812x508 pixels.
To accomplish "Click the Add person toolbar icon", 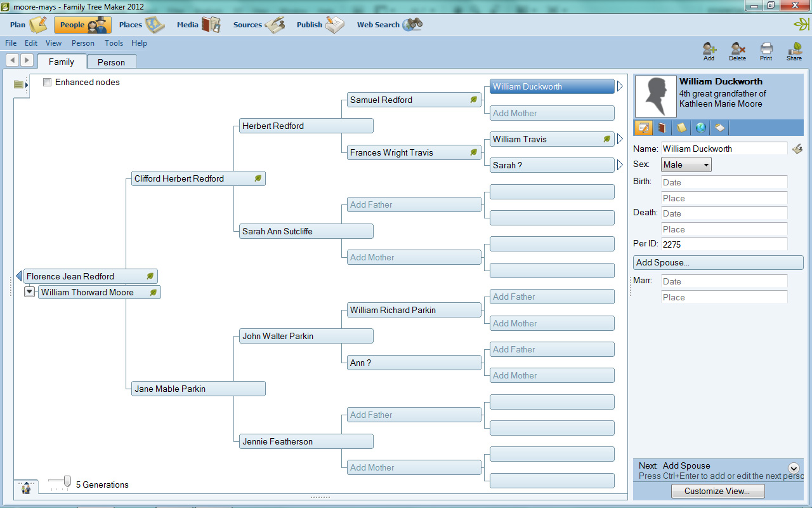I will [x=709, y=50].
